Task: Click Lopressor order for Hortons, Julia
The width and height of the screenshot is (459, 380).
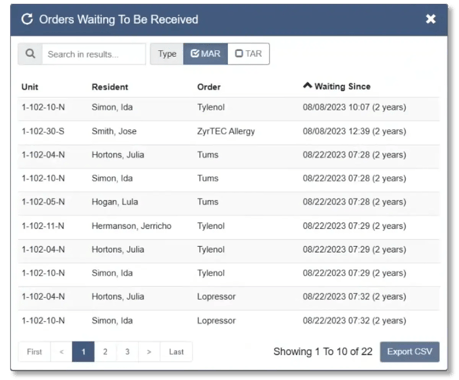Action: click(x=216, y=297)
